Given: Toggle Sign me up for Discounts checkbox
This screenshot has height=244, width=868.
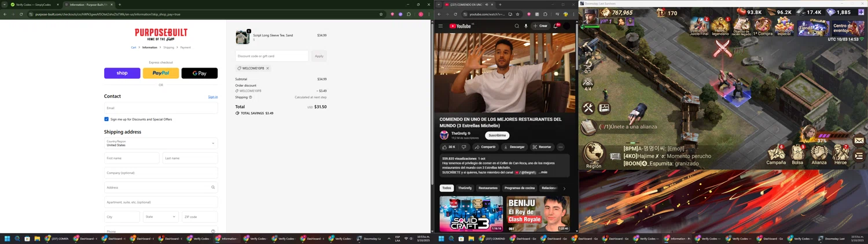Looking at the screenshot, I should click(x=106, y=119).
